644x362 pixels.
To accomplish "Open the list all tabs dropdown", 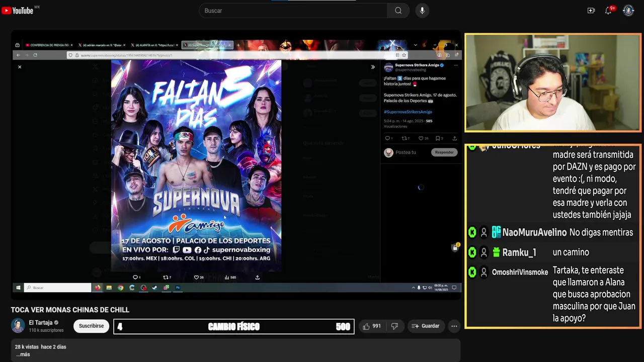I will (415, 45).
